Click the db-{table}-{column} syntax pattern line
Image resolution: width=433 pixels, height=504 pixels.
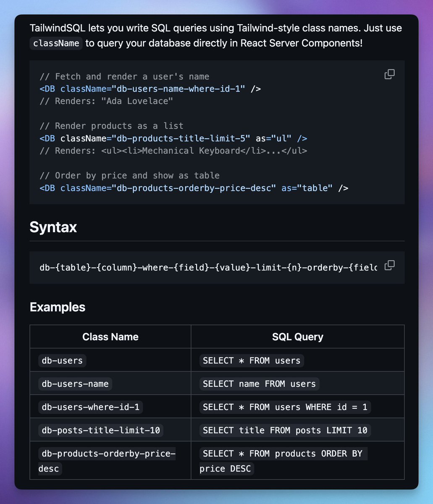click(x=208, y=268)
